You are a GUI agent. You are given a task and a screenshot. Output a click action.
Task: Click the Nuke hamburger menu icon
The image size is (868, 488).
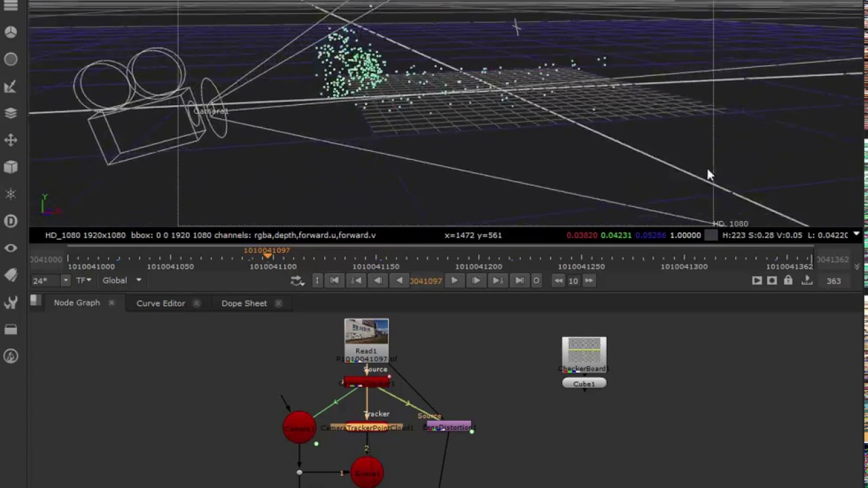pos(10,5)
